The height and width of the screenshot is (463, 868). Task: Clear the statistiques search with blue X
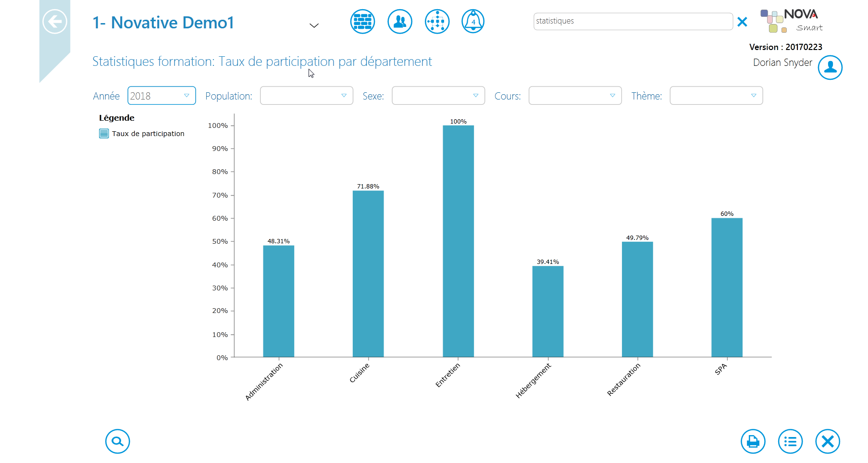[x=742, y=22]
